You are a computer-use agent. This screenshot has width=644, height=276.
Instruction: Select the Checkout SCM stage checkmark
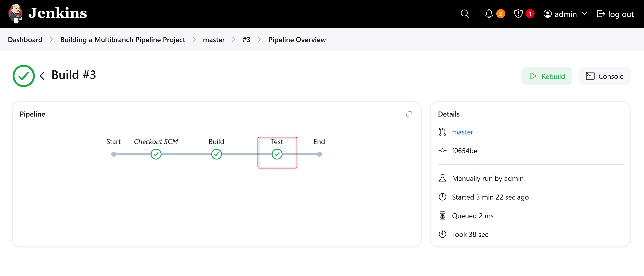coord(156,154)
